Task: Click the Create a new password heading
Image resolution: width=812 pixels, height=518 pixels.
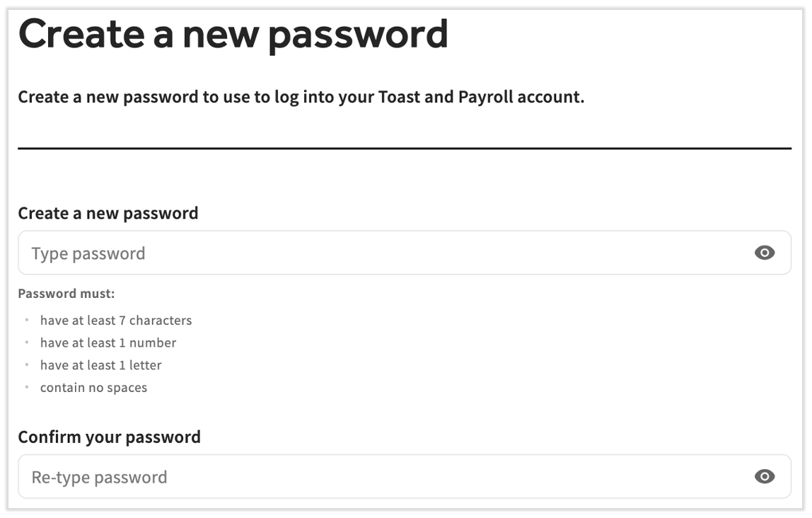Action: click(233, 32)
